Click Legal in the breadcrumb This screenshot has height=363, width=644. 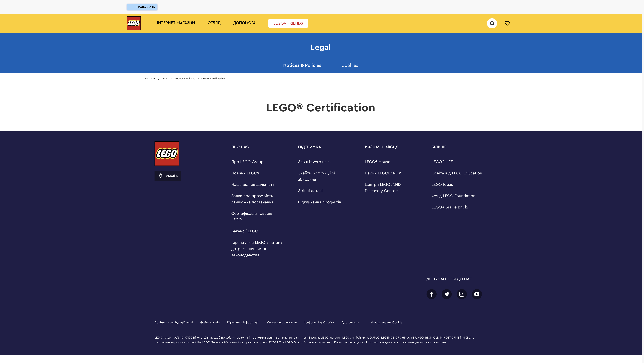pyautogui.click(x=165, y=79)
